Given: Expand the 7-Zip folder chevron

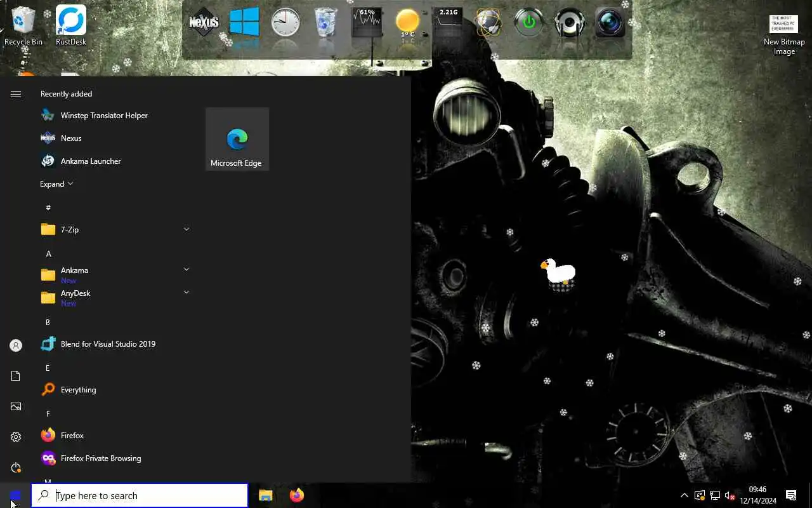Looking at the screenshot, I should coord(187,229).
